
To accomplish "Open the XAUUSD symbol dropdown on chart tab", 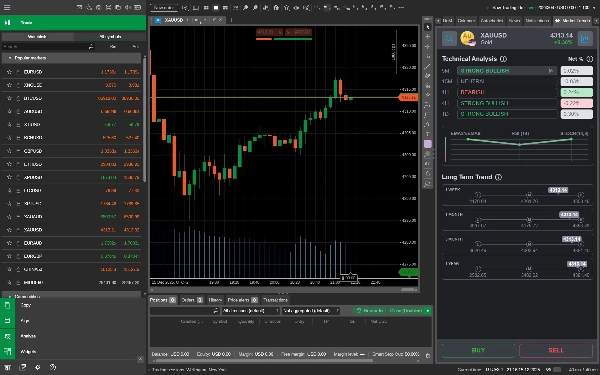I will click(188, 20).
